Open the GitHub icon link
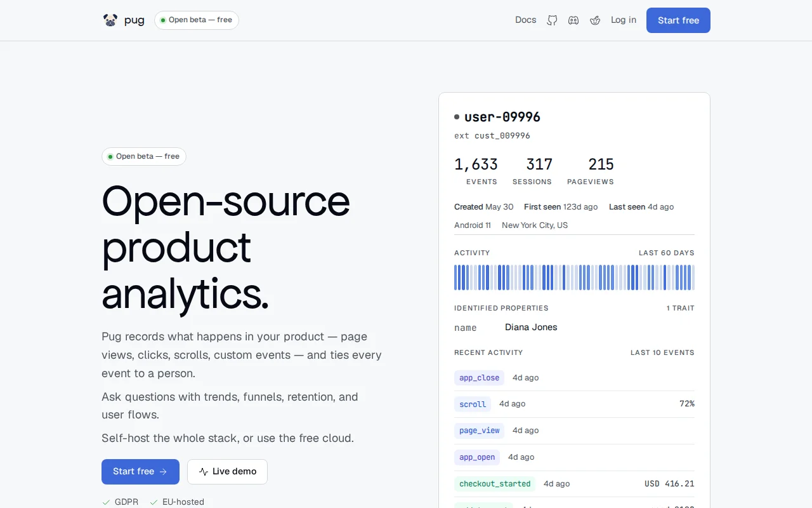The height and width of the screenshot is (508, 812). click(x=553, y=20)
